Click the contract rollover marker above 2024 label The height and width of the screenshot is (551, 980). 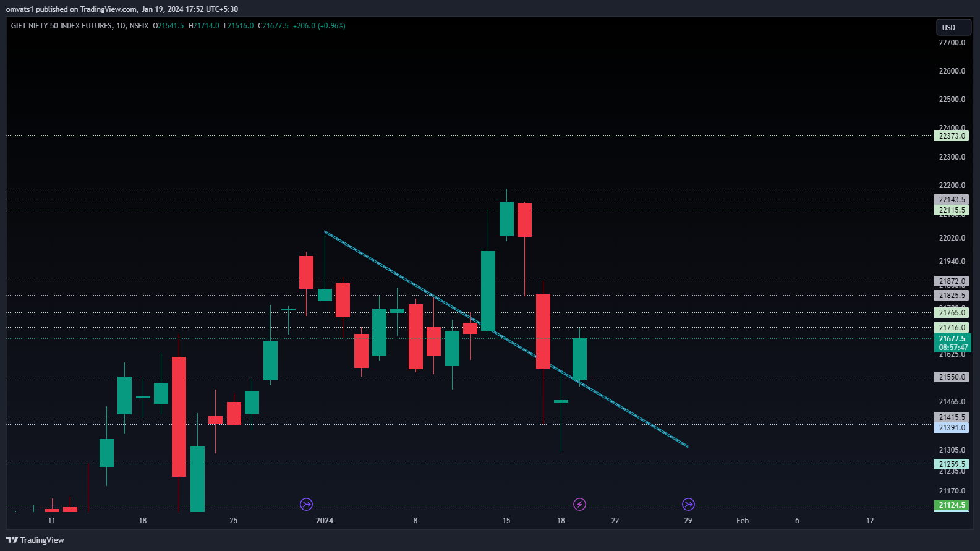[306, 505]
